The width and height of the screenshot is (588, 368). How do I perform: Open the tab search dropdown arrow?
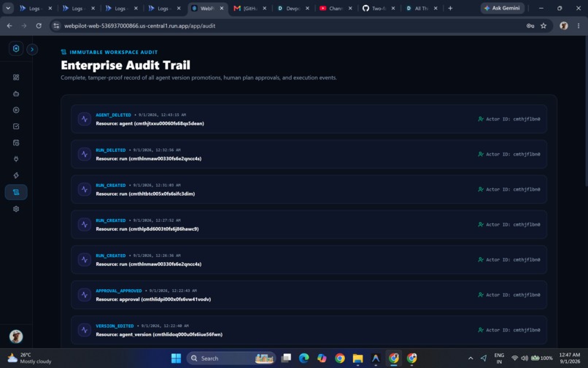[x=8, y=8]
